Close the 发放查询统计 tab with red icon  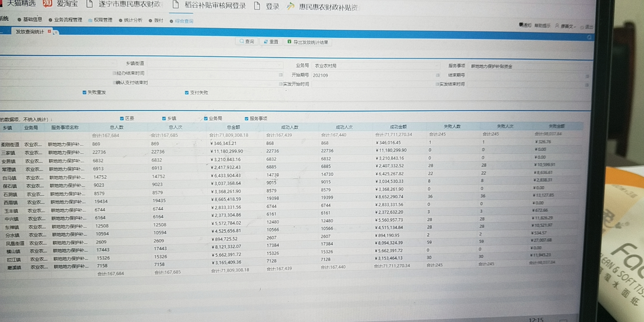coord(49,31)
